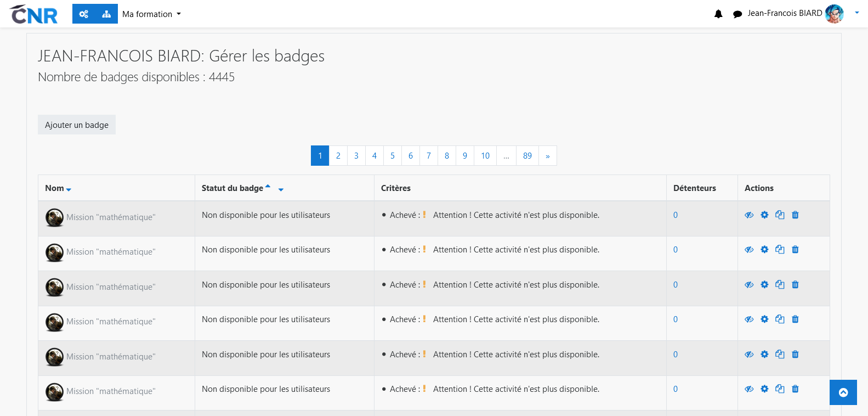Image resolution: width=868 pixels, height=416 pixels.
Task: Delete first row badge with trash icon
Action: coord(795,215)
